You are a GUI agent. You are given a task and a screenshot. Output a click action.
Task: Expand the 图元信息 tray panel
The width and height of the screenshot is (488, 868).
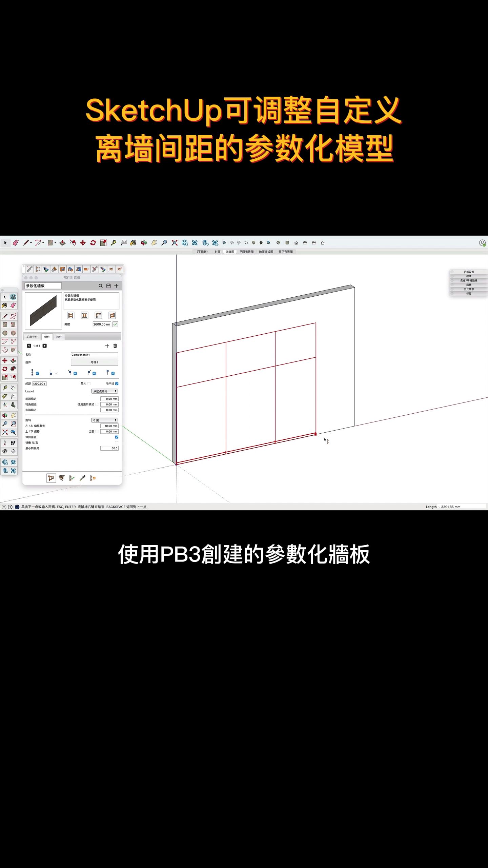469,289
